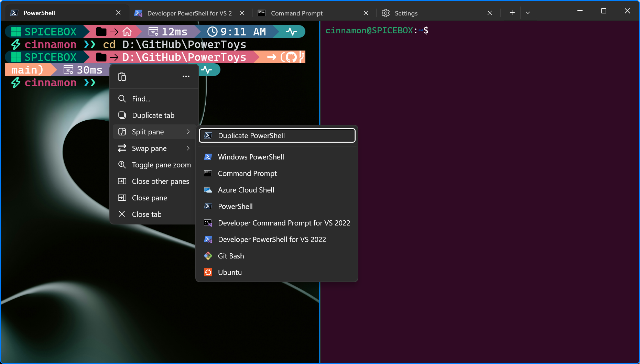Click the 30ms execution time segment
640x364 pixels.
[x=83, y=70]
